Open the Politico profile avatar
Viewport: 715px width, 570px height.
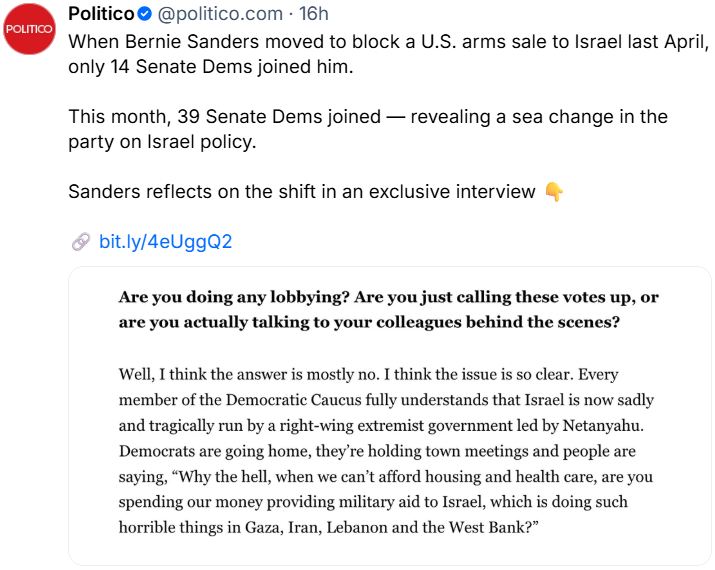tap(29, 29)
